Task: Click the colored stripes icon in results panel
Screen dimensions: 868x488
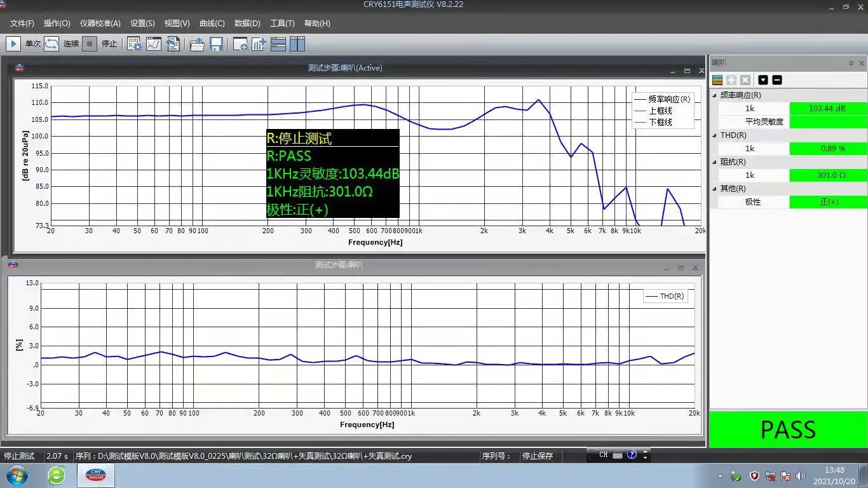Action: point(717,80)
